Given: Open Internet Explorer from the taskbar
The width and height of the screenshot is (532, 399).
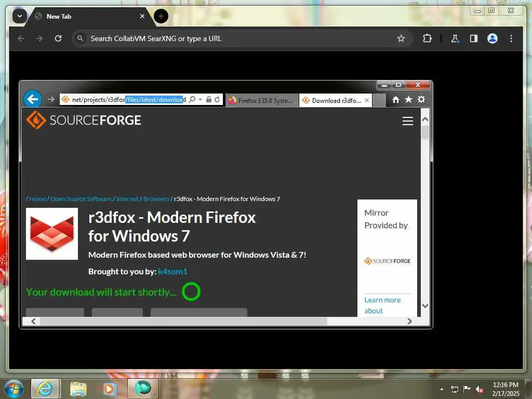Looking at the screenshot, I should point(45,389).
